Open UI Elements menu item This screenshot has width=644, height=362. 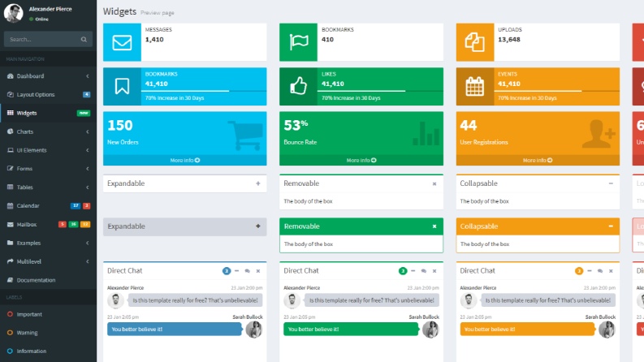(49, 150)
